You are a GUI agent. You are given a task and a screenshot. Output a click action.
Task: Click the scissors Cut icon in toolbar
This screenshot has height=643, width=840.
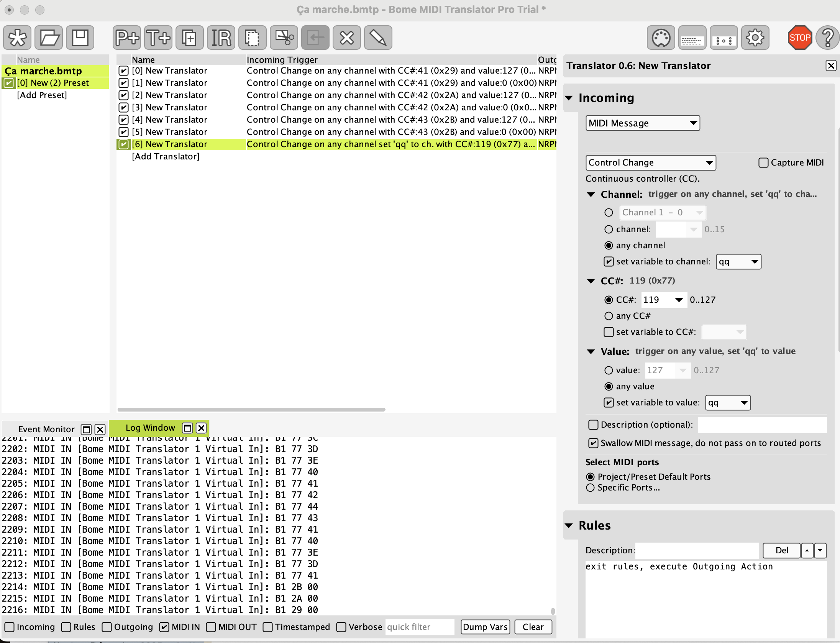tap(284, 38)
